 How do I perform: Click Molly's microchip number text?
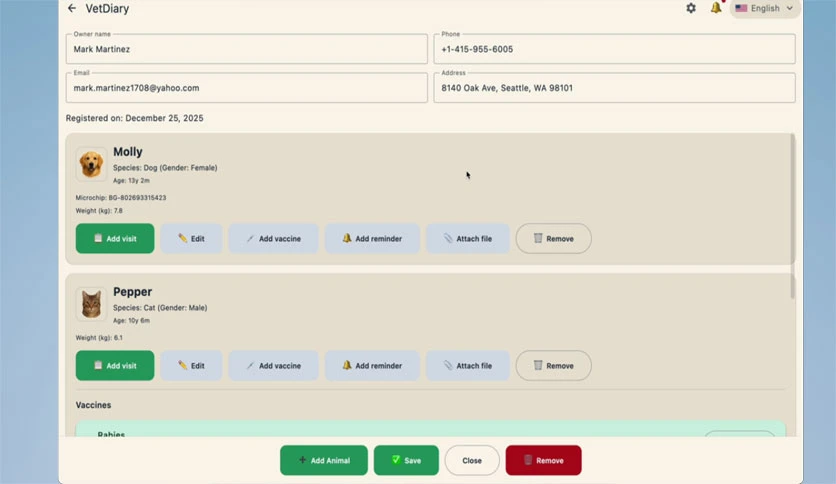pyautogui.click(x=120, y=198)
